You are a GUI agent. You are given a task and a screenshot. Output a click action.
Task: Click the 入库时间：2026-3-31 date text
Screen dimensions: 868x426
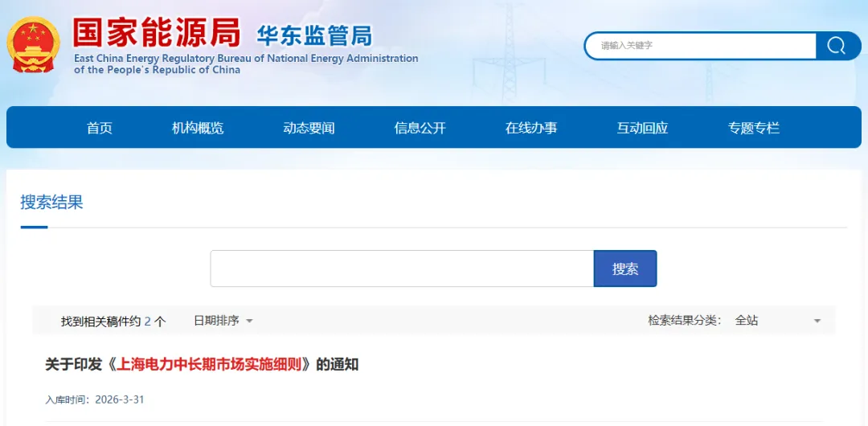coord(95,399)
